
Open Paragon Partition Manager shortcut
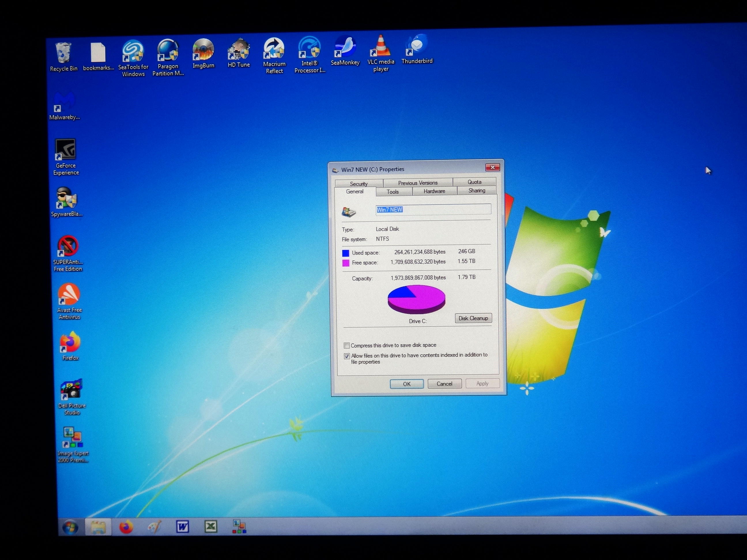pos(168,57)
